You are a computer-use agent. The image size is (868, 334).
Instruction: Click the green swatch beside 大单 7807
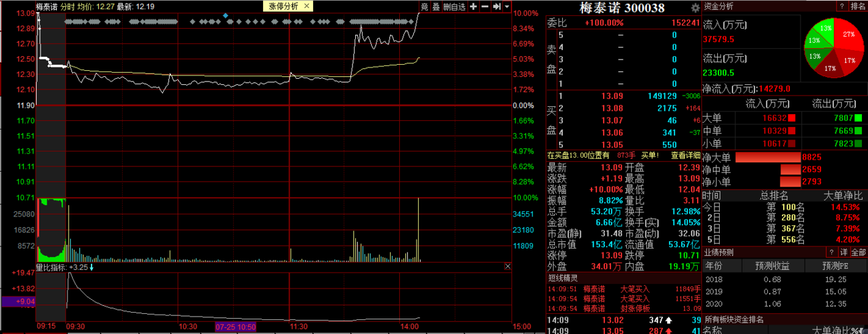point(858,118)
